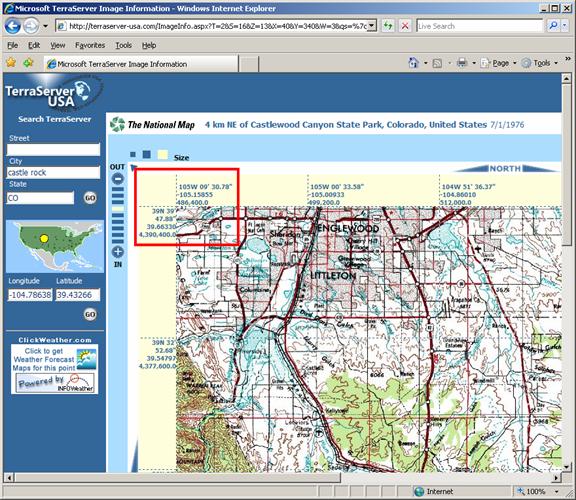Click the Add to Favorites icon
This screenshot has width=576, height=500.
(28, 63)
